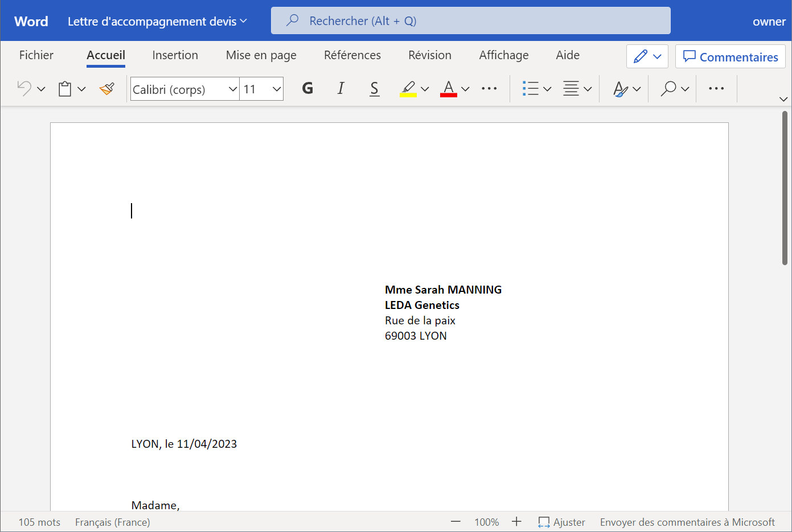Toggle bold formatting with G button
Image resolution: width=792 pixels, height=532 pixels.
307,89
